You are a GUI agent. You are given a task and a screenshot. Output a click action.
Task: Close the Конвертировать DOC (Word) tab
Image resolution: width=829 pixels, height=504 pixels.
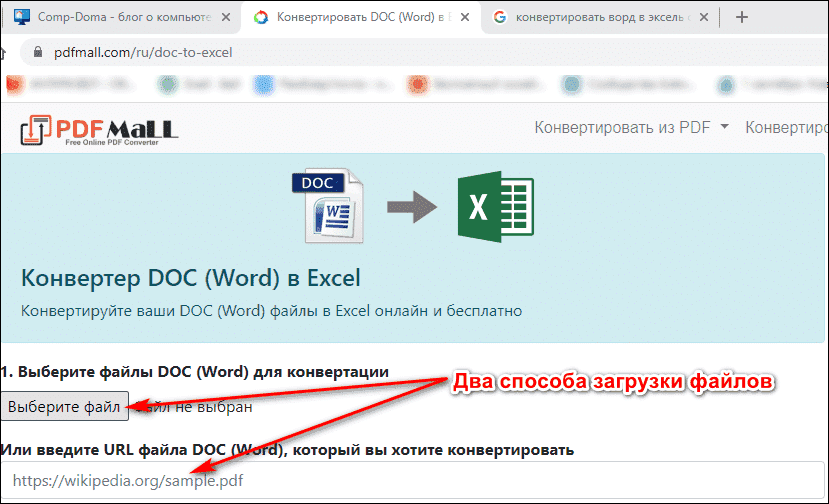tap(465, 17)
